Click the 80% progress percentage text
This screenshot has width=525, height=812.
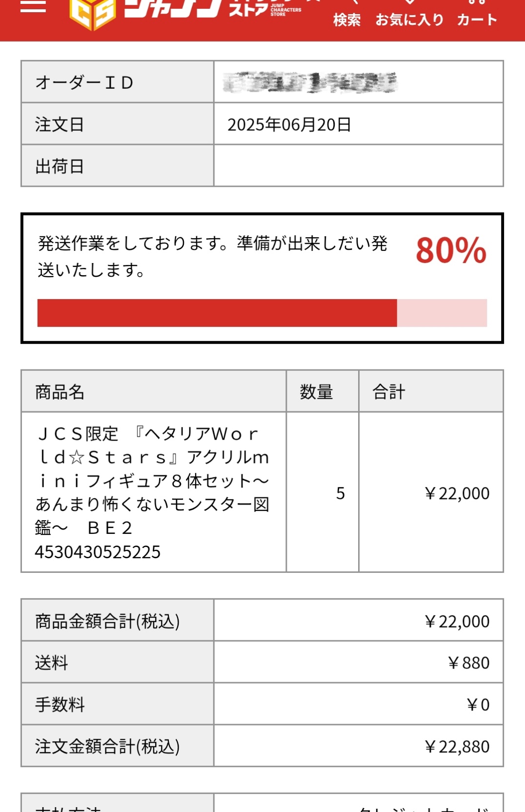click(x=451, y=251)
